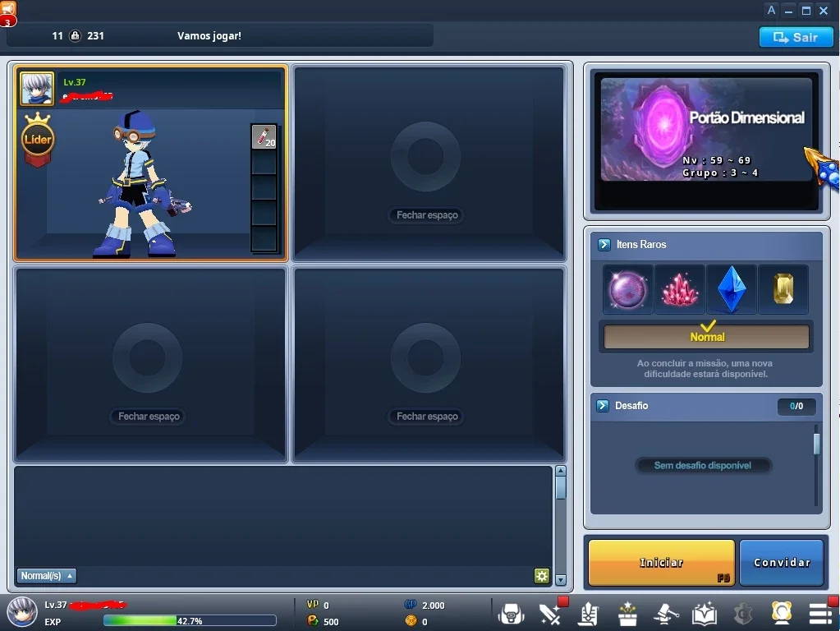The height and width of the screenshot is (631, 840).
Task: Open the sparkling book collection icon
Action: (705, 614)
